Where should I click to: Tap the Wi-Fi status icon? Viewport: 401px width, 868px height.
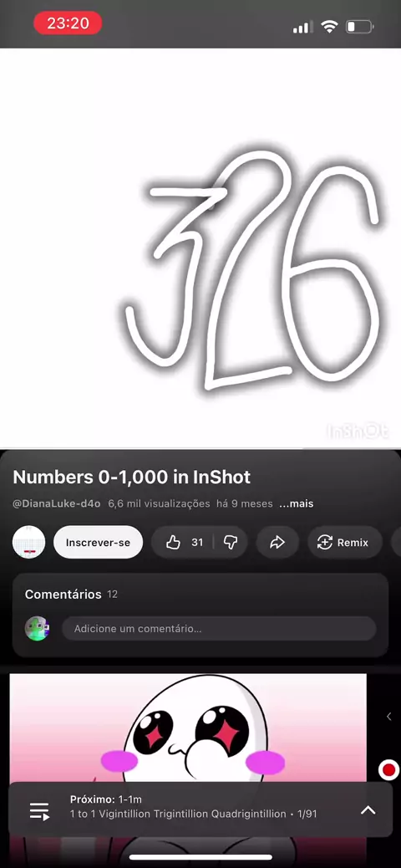[330, 26]
